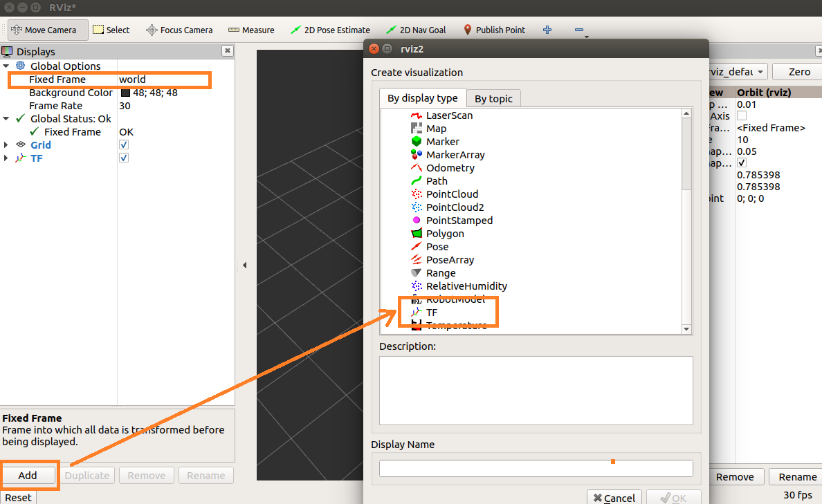The image size is (822, 504).
Task: Expand the Grid display node
Action: point(6,144)
